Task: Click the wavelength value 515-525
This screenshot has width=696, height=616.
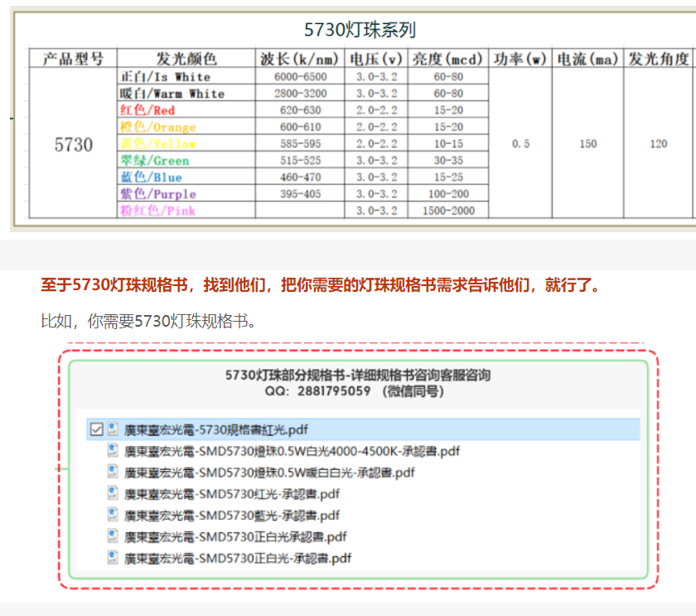Action: (x=301, y=160)
